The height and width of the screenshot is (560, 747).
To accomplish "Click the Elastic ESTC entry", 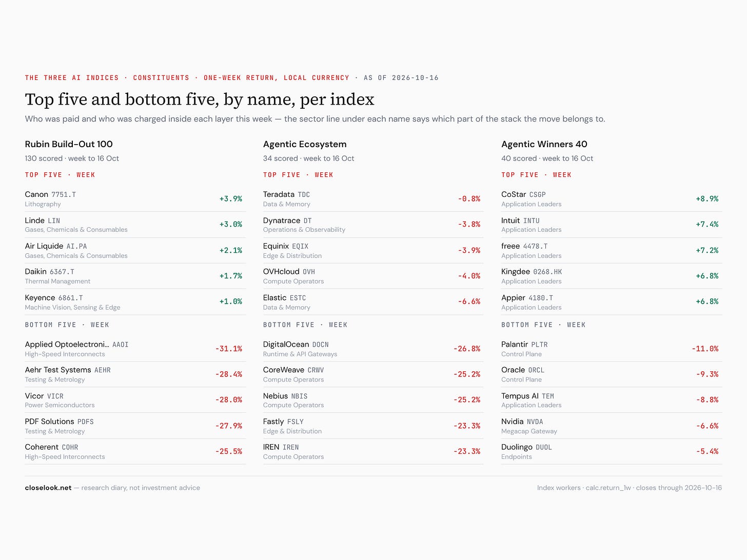I will coord(284,297).
